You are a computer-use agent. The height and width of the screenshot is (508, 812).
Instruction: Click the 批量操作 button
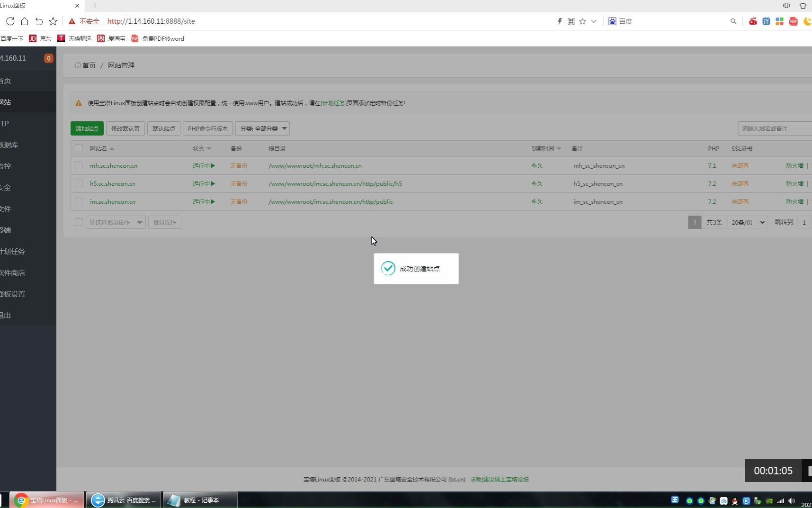pos(165,222)
